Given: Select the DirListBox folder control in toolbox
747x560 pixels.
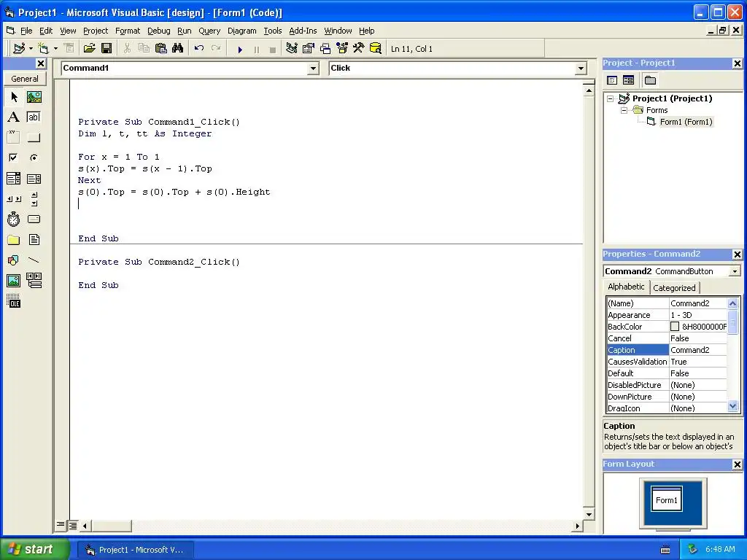Looking at the screenshot, I should click(14, 239).
